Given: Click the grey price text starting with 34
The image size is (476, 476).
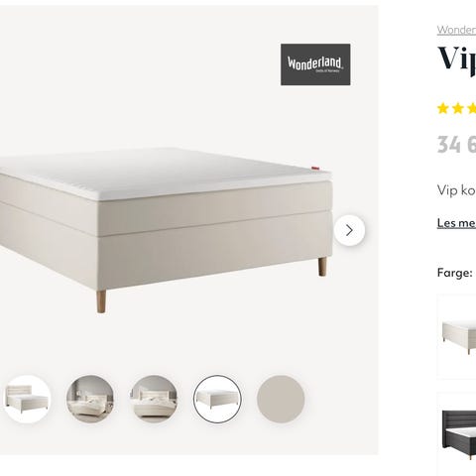Looking at the screenshot, I should (456, 145).
